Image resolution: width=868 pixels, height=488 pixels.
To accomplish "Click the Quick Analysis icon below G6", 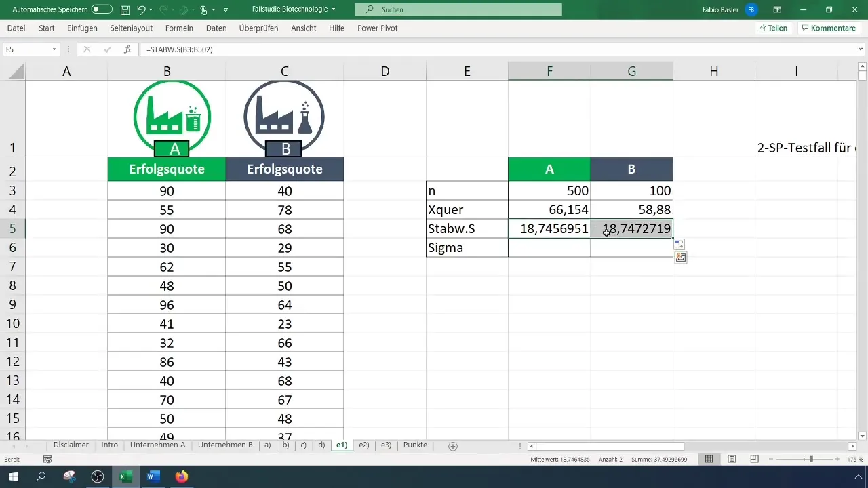I will point(680,258).
